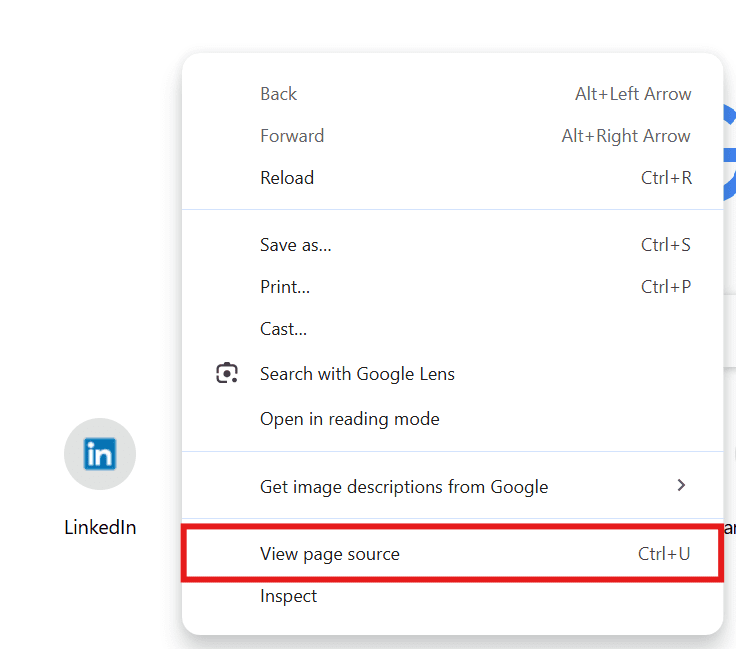Viewport: 736px width, 649px height.
Task: Click the Ctrl+U shortcut hint
Action: (x=664, y=554)
